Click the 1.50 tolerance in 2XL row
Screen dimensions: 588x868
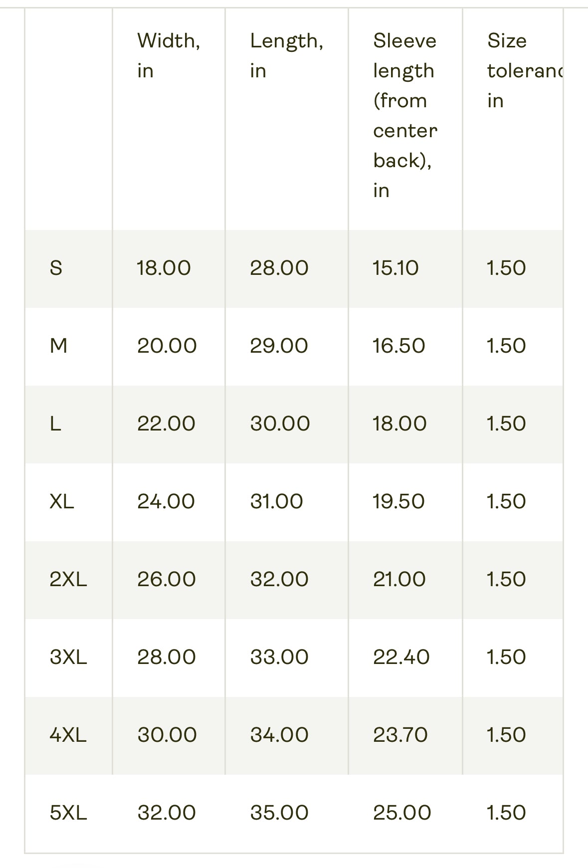(506, 580)
